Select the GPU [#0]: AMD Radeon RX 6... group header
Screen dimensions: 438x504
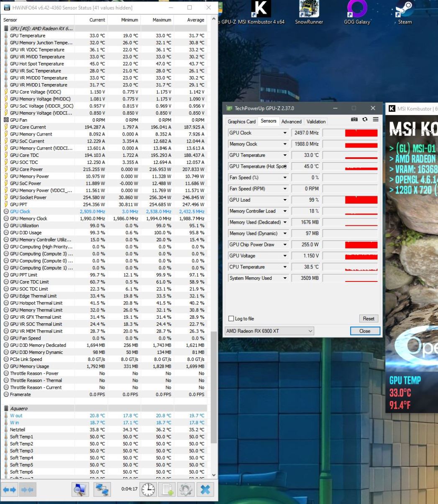coord(105,28)
